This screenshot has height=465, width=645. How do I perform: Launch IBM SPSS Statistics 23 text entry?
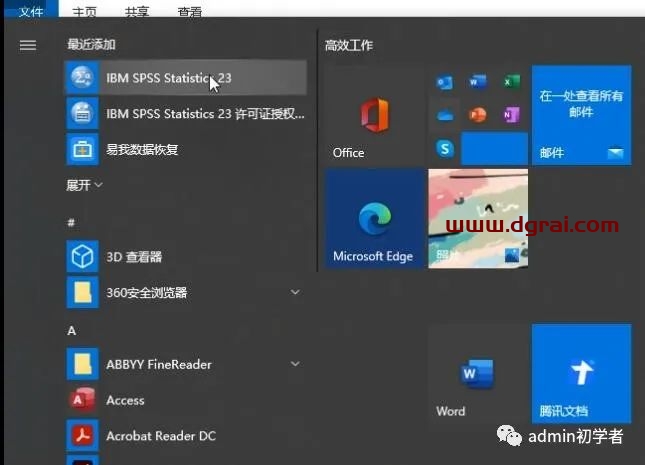point(169,78)
